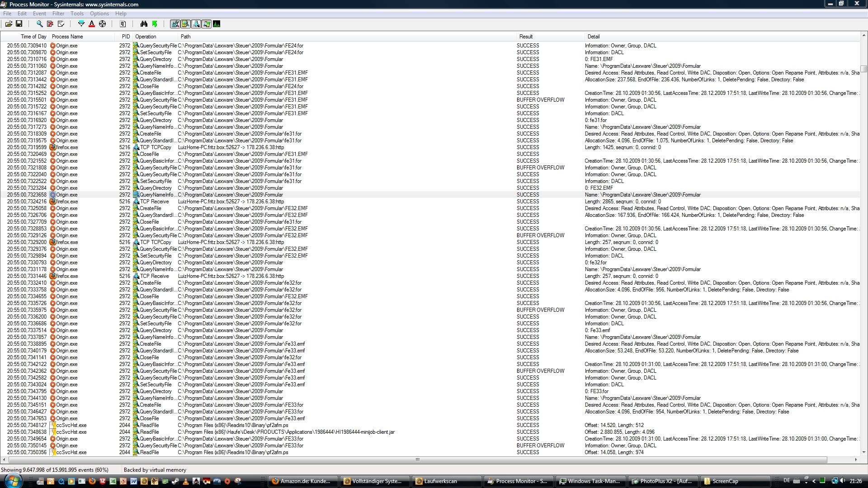868x488 pixels.
Task: Click the scroll-down arrow of the event list
Action: click(x=864, y=452)
